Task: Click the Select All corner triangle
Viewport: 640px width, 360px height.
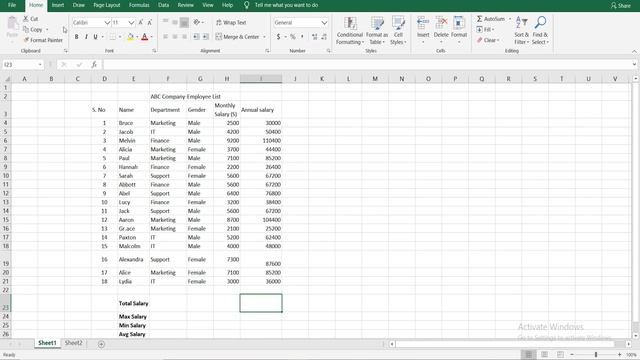Action: point(7,79)
